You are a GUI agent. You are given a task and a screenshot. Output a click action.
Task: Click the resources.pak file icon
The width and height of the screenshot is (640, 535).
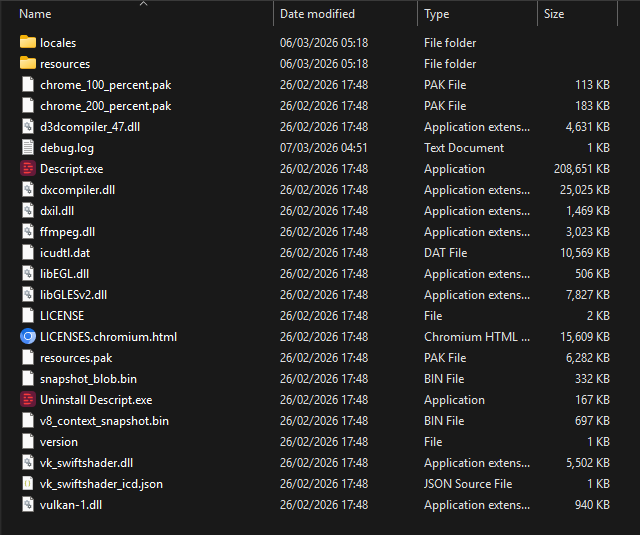[28, 357]
